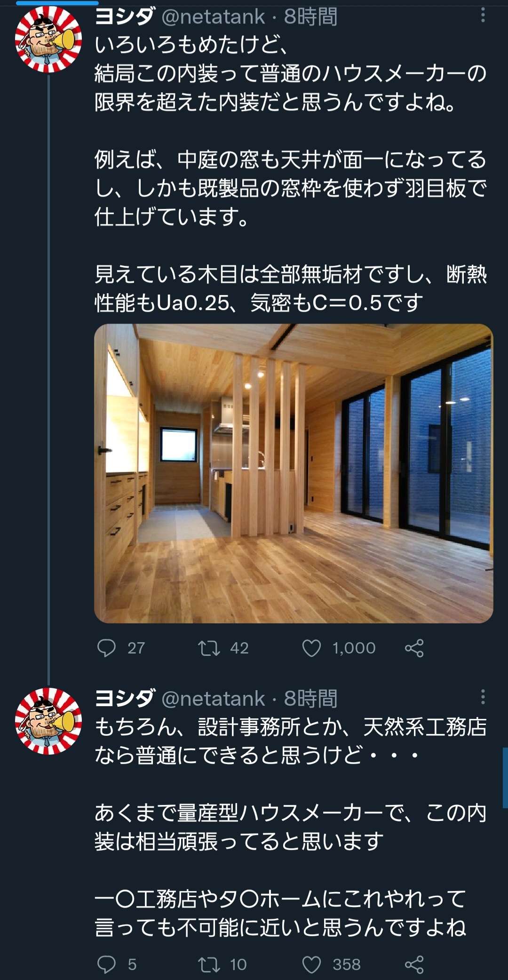508x980 pixels.
Task: Open @netatank handle on the first tweet
Action: [213, 17]
